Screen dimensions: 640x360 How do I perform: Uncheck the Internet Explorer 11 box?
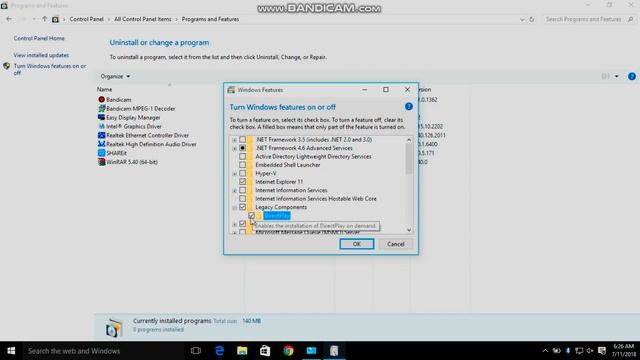click(242, 182)
